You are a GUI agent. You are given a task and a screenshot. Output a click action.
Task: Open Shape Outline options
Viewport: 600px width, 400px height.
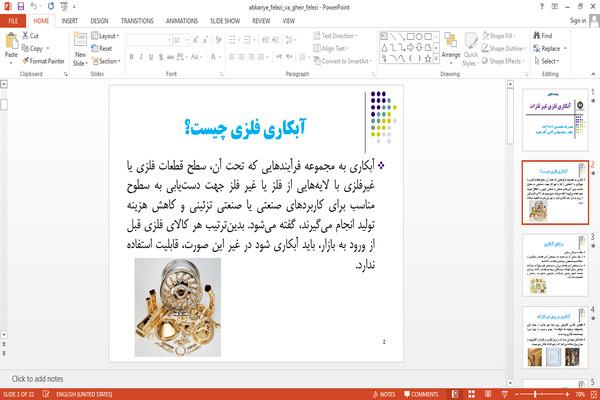pyautogui.click(x=504, y=48)
